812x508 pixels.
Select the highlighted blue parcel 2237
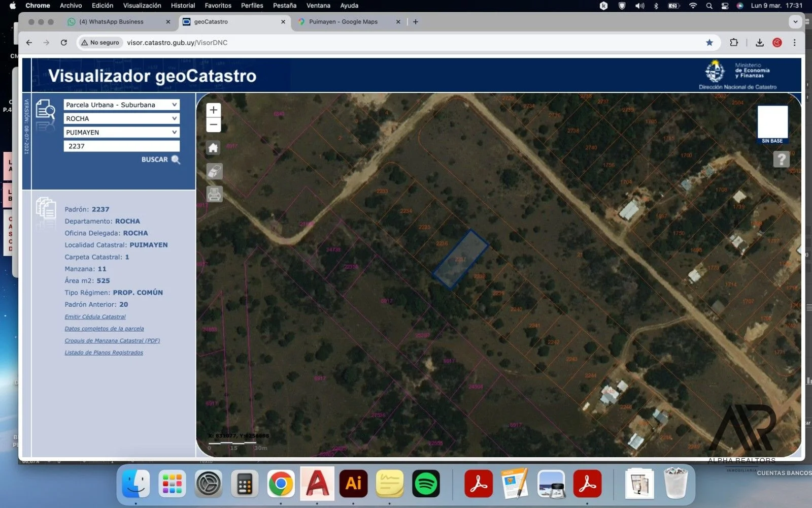(460, 259)
